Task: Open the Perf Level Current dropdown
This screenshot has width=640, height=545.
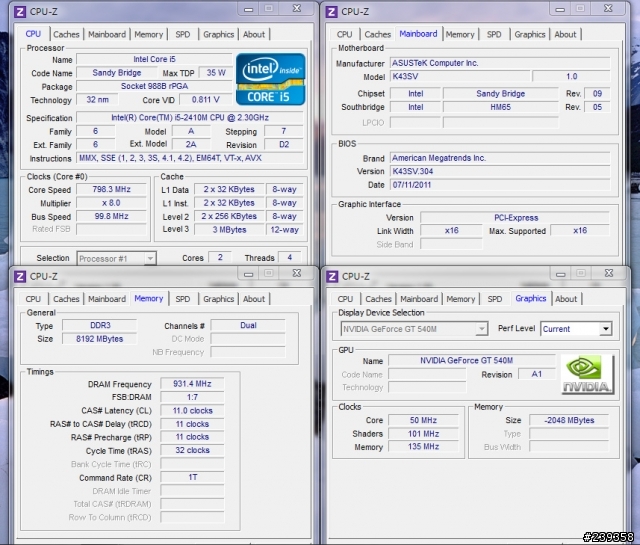Action: [x=576, y=329]
